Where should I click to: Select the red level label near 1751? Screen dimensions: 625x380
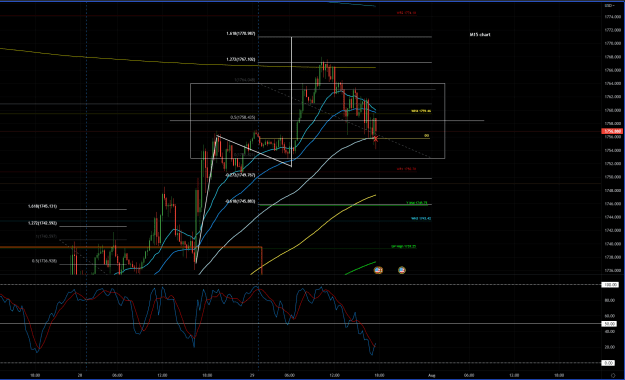pyautogui.click(x=406, y=169)
